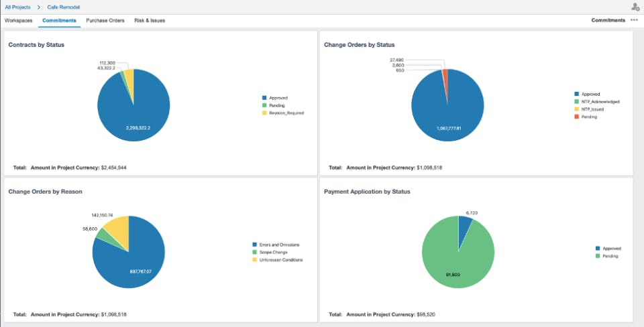Click the Contracts by Status title
Screen dimensions: 644x327
[36, 45]
